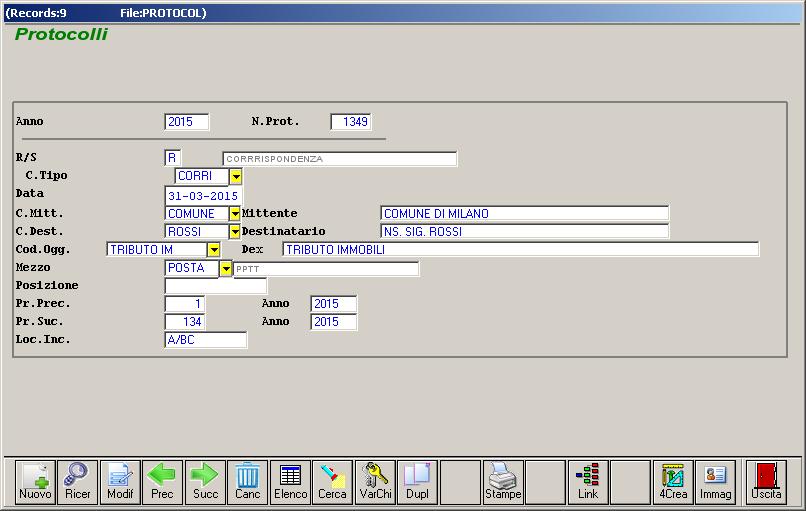Click the N.Prot. number field

[351, 122]
